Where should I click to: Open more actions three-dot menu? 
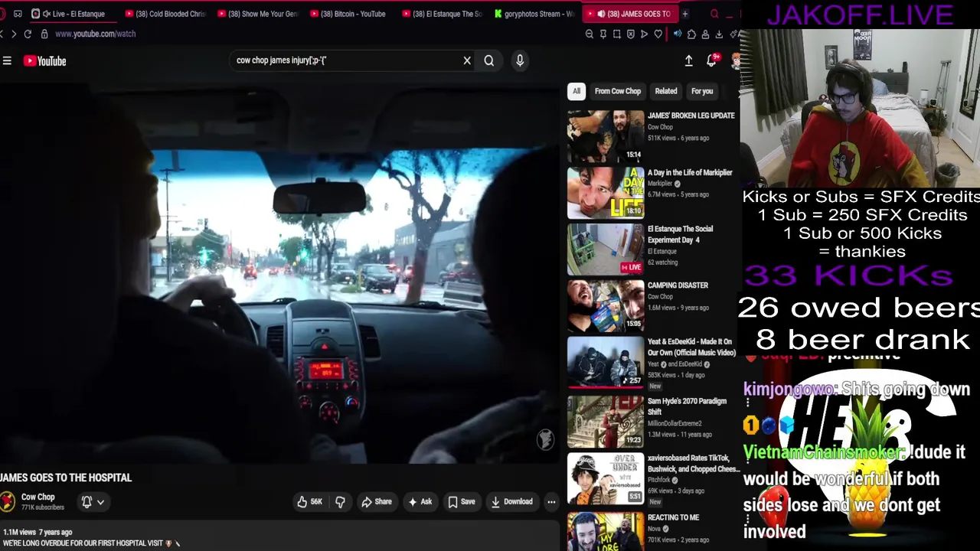(551, 502)
